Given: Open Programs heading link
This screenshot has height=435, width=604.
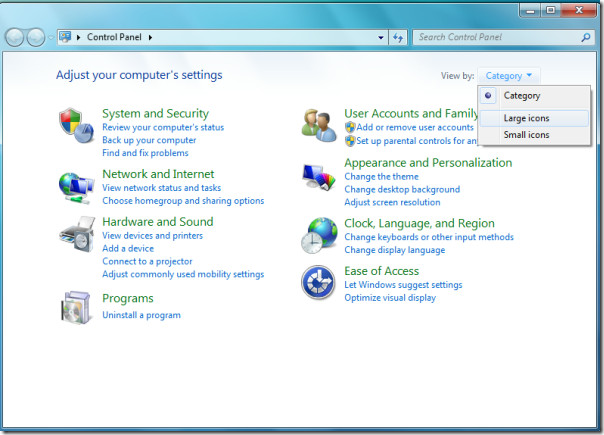Looking at the screenshot, I should 128,298.
